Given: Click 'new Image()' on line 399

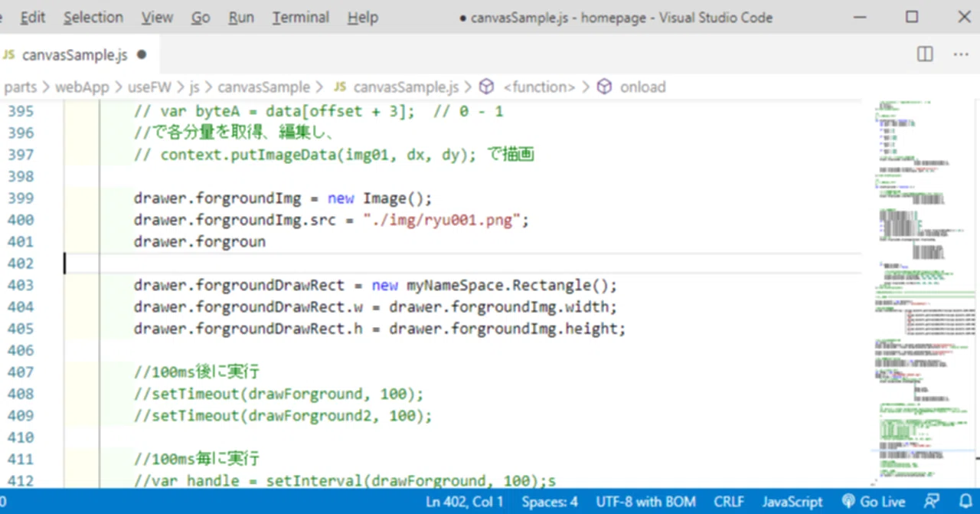Looking at the screenshot, I should point(376,198).
